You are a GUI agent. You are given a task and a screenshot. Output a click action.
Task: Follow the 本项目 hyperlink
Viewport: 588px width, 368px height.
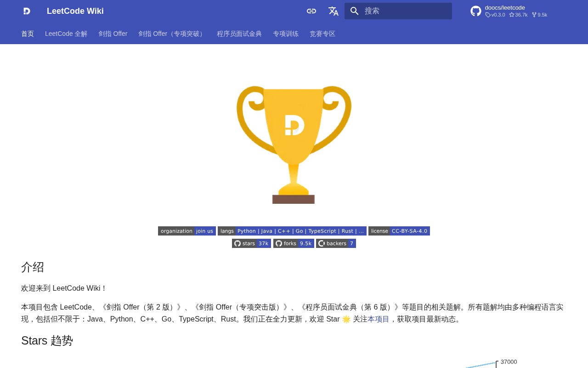pos(378,319)
